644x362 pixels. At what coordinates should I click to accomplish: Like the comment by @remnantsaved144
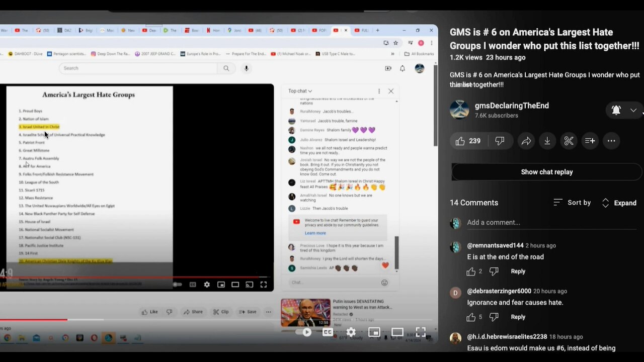click(x=471, y=271)
